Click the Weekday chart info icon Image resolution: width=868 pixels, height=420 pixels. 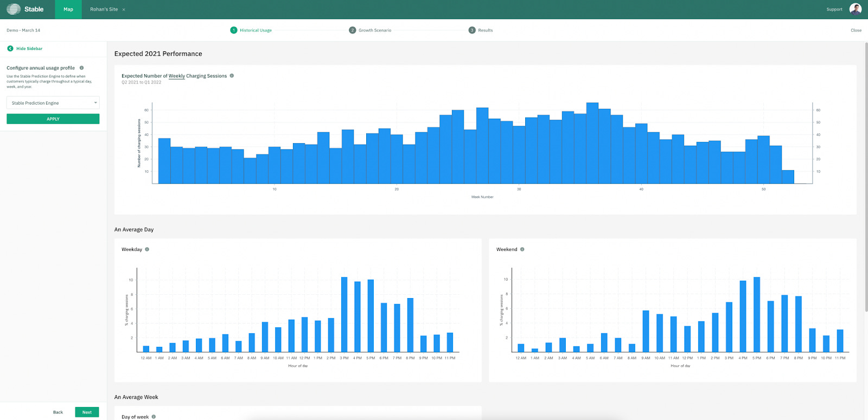147,249
